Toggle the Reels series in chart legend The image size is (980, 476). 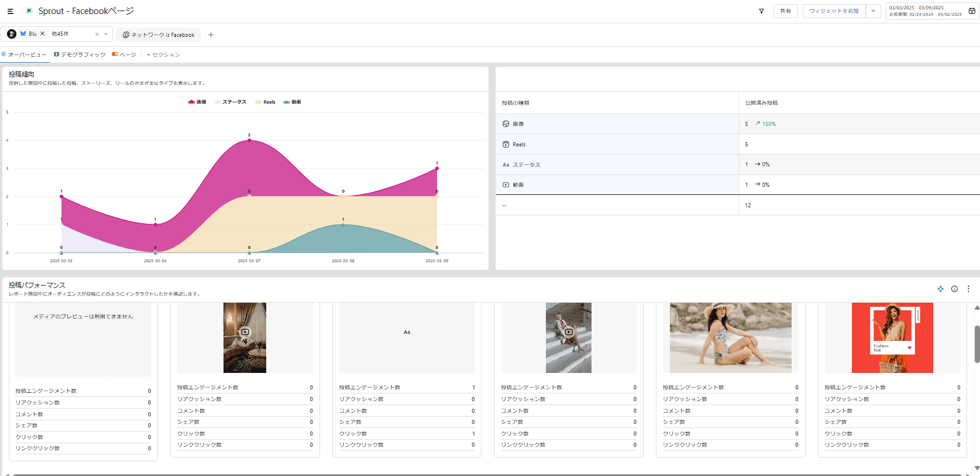[266, 102]
